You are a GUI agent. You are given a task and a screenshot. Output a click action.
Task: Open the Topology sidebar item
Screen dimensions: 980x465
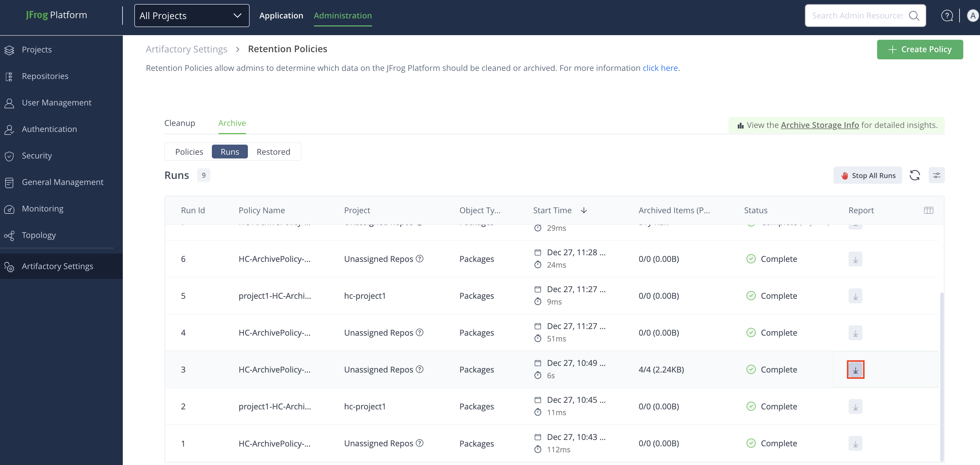pyautogui.click(x=39, y=235)
